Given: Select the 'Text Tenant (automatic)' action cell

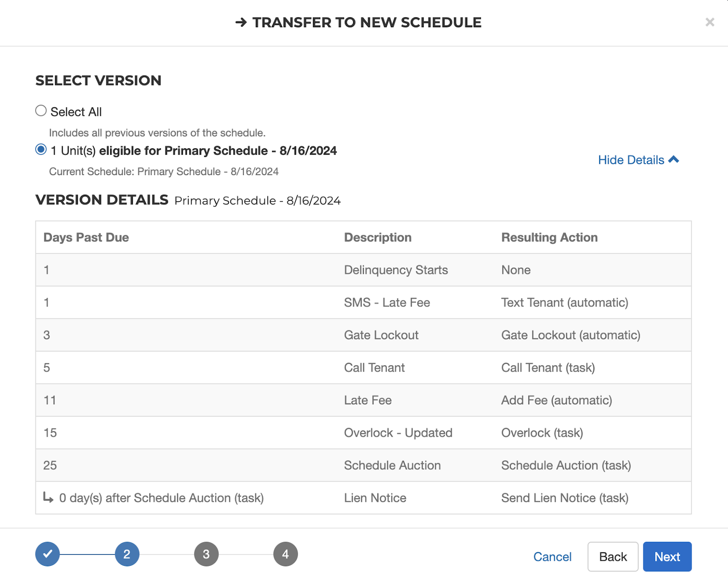Looking at the screenshot, I should pyautogui.click(x=565, y=303).
